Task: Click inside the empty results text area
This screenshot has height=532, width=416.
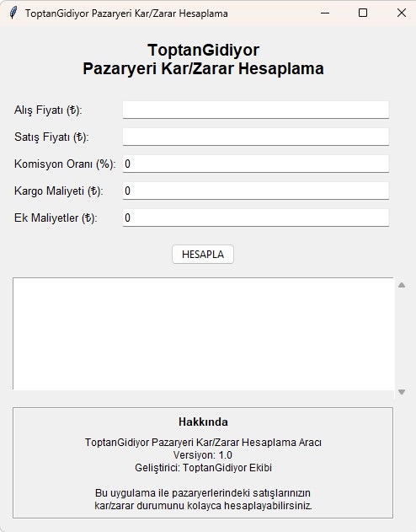Action: pos(204,334)
